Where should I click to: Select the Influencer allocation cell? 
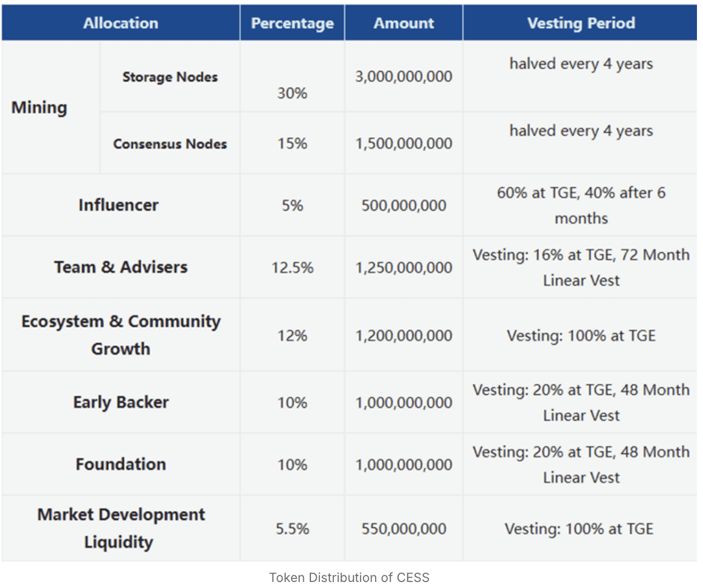(119, 205)
